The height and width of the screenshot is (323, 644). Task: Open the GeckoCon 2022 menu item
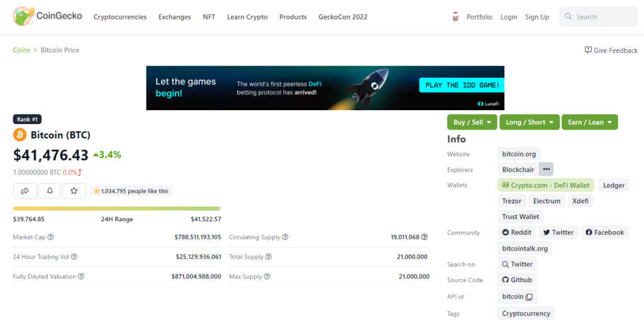coord(343,17)
